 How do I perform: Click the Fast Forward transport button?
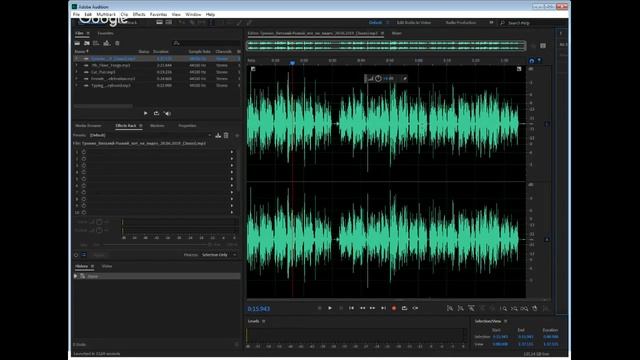(x=373, y=309)
